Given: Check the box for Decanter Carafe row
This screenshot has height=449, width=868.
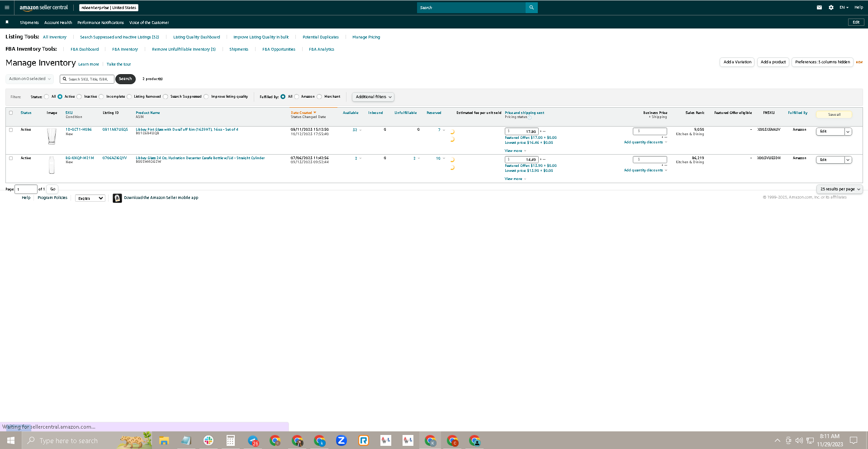Looking at the screenshot, I should click(x=11, y=158).
